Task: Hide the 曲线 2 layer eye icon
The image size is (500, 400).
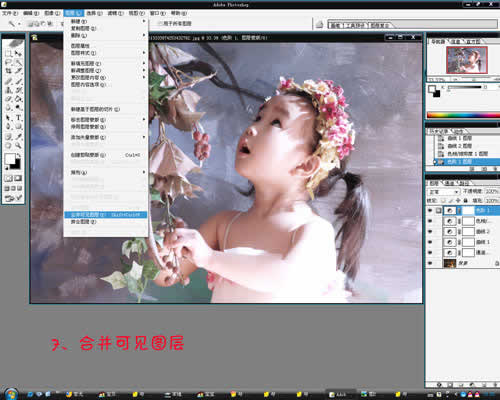Action: 430,231
